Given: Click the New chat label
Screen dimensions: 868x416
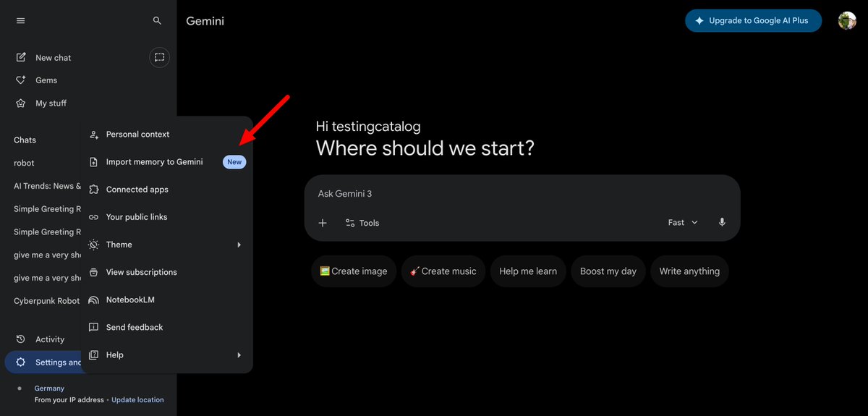Looking at the screenshot, I should click(54, 58).
